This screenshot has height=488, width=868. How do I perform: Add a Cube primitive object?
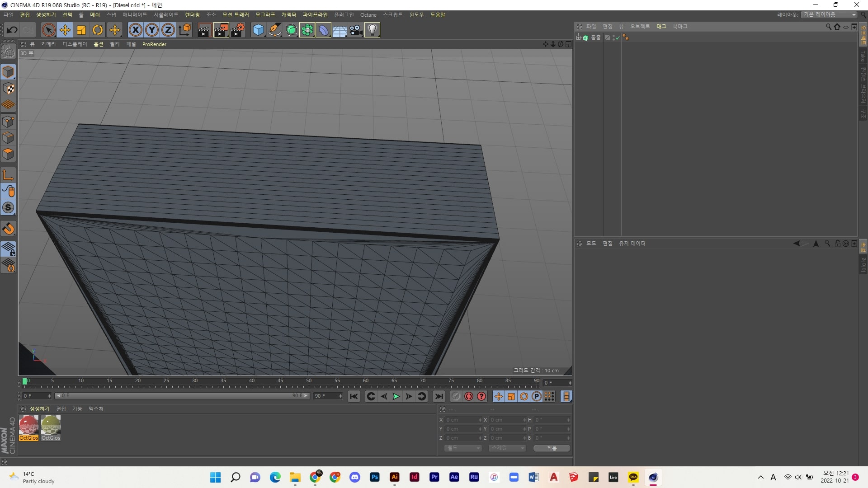click(x=258, y=30)
